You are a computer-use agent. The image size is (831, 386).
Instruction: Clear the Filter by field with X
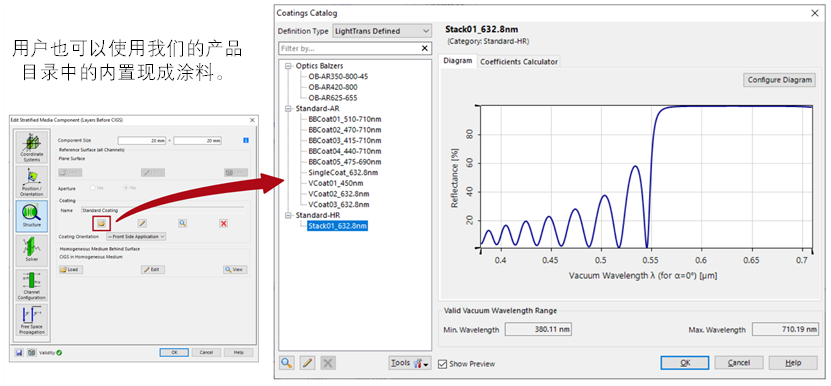coord(425,48)
